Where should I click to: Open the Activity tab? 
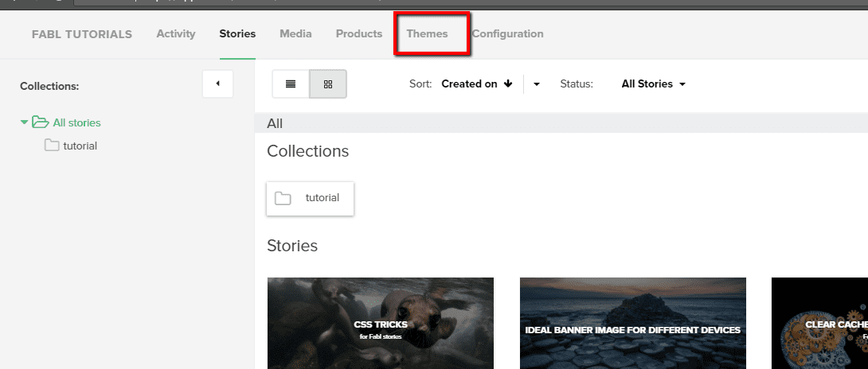176,33
